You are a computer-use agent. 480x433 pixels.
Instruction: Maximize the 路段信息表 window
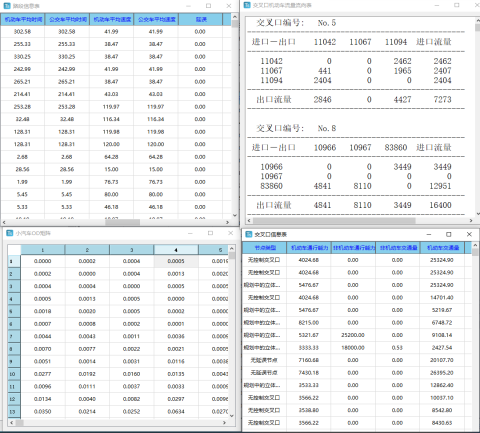click(x=208, y=6)
